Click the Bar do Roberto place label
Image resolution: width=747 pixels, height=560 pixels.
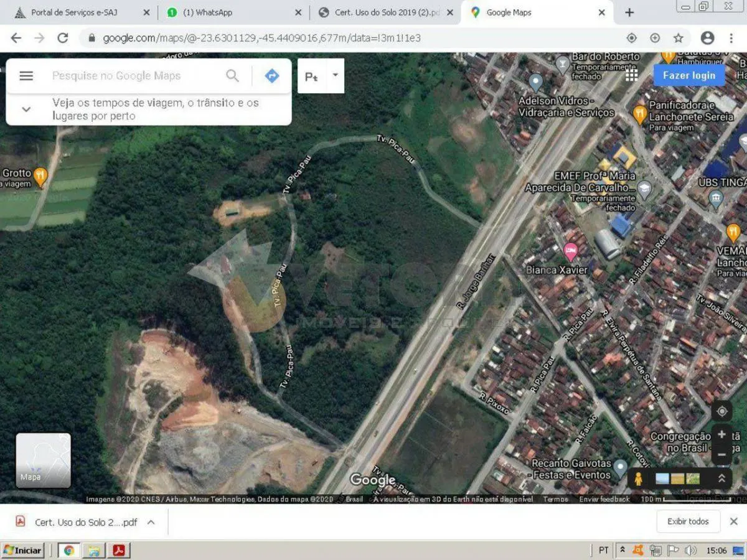(606, 57)
